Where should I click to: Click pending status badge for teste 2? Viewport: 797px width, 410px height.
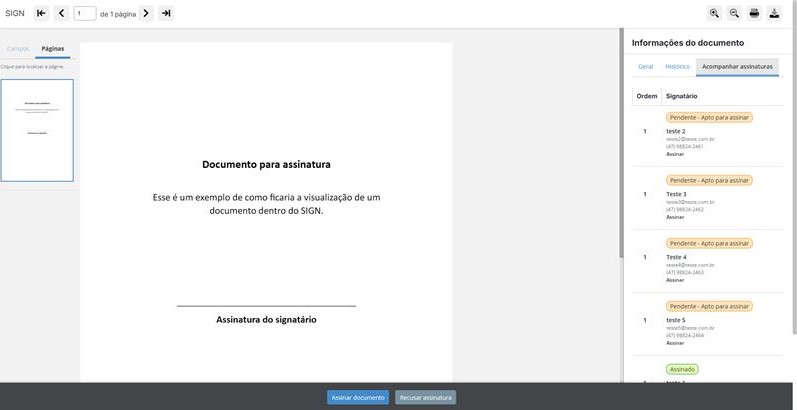point(709,117)
